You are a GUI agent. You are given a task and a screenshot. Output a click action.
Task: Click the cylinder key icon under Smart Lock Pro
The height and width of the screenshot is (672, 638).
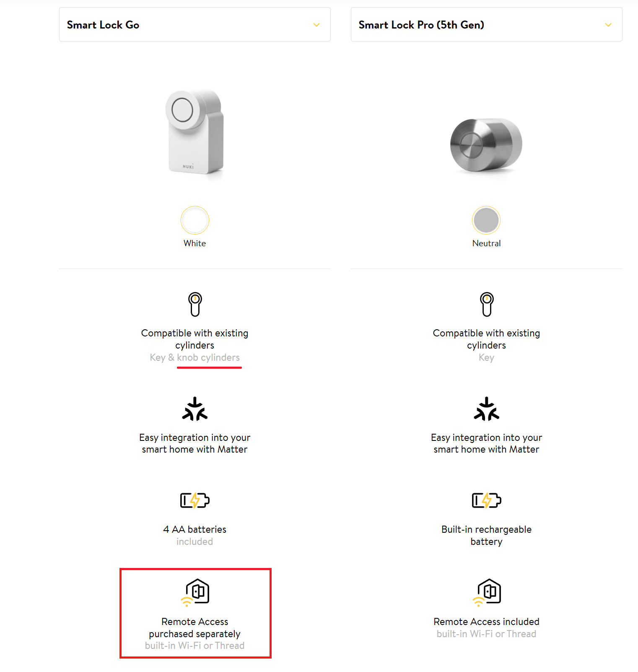pyautogui.click(x=487, y=304)
